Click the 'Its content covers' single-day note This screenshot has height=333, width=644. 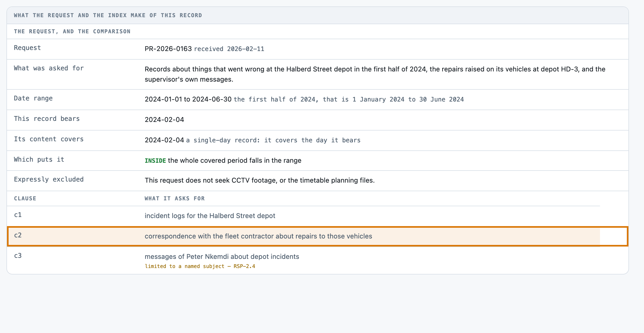273,140
